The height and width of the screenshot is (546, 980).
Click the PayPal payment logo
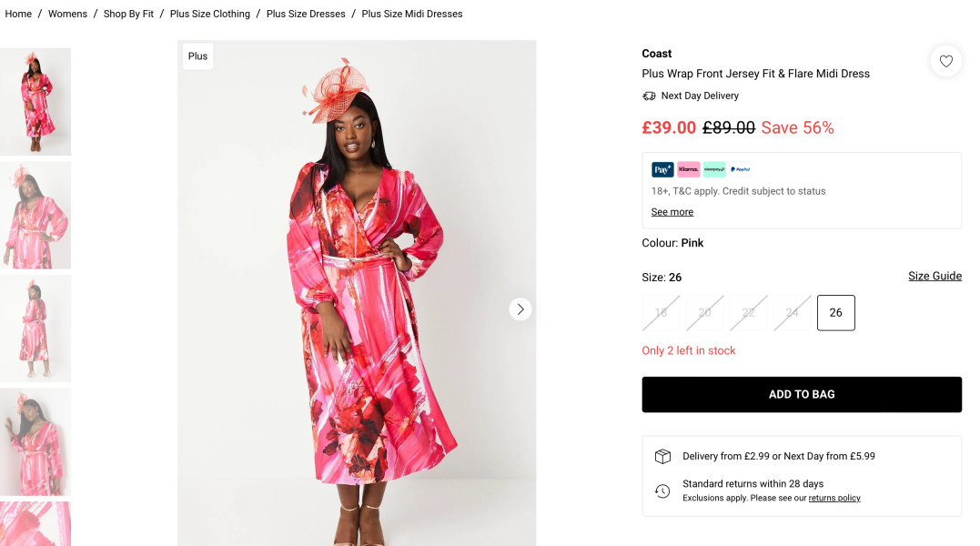coord(740,169)
